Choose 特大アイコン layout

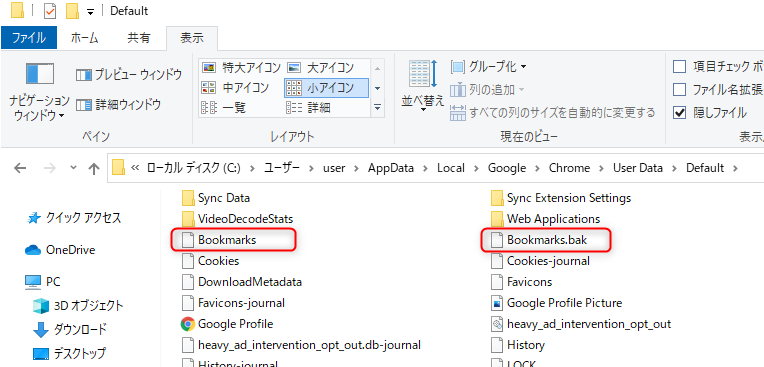click(x=242, y=67)
